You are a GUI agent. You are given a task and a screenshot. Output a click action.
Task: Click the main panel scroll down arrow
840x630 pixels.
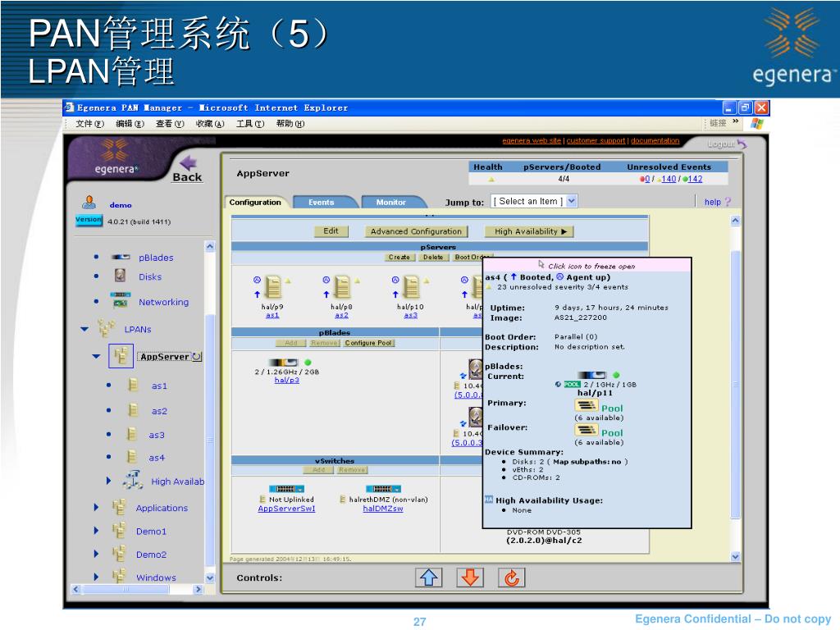point(735,556)
